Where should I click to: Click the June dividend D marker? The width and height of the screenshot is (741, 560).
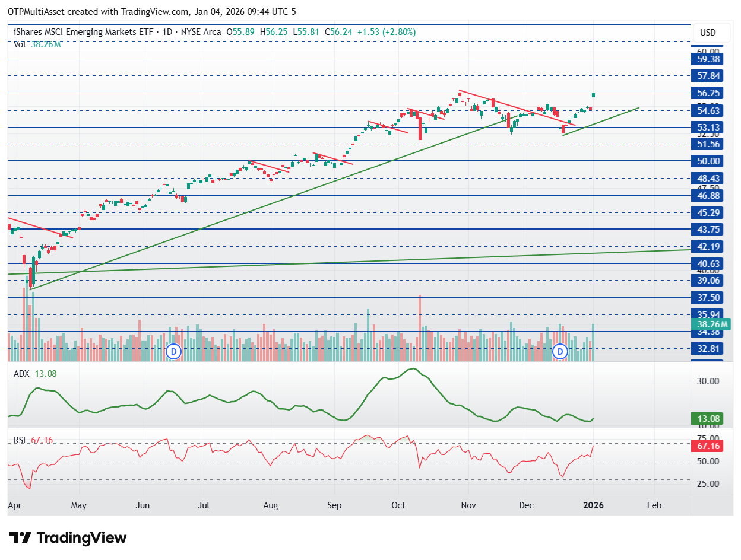[173, 351]
